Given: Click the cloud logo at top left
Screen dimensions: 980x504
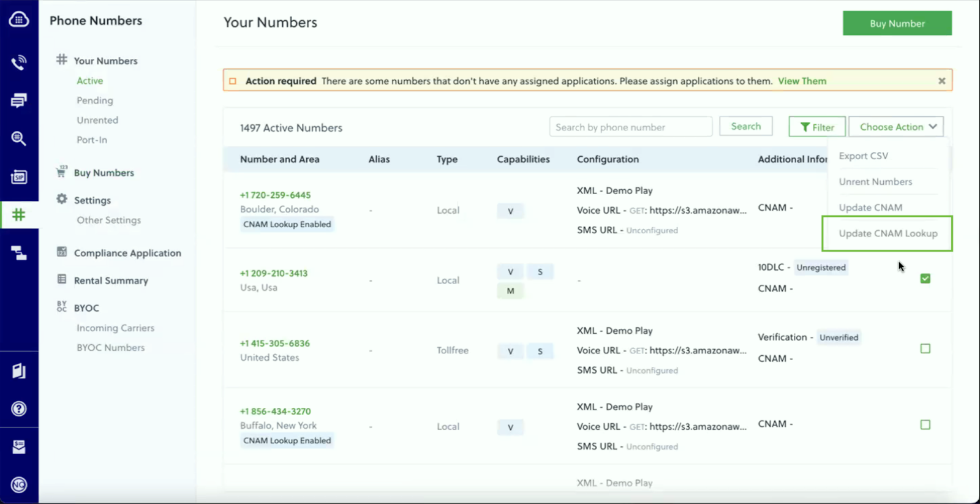Looking at the screenshot, I should point(19,20).
